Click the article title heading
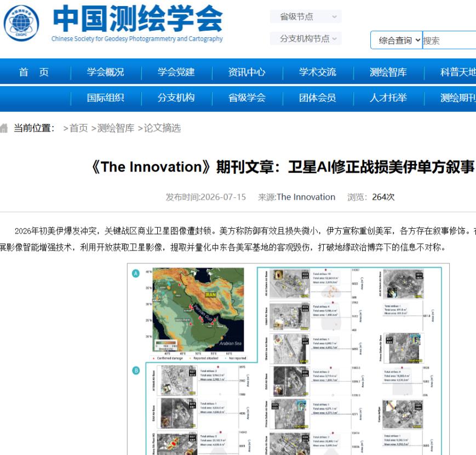Image resolution: width=476 pixels, height=455 pixels. (x=282, y=167)
